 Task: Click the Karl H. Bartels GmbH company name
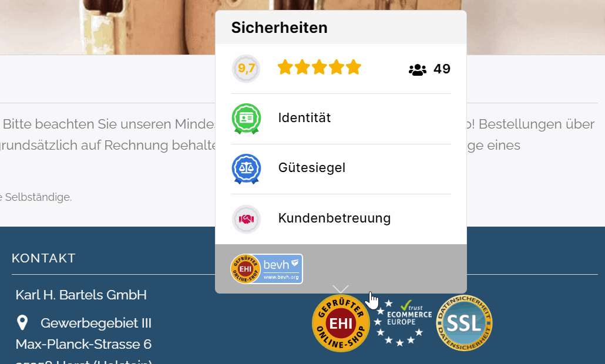click(81, 295)
